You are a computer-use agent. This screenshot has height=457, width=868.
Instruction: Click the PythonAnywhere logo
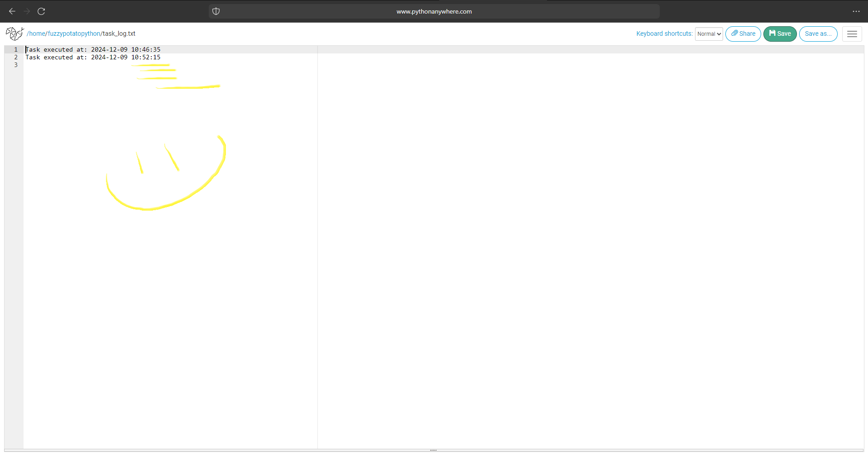coord(14,34)
